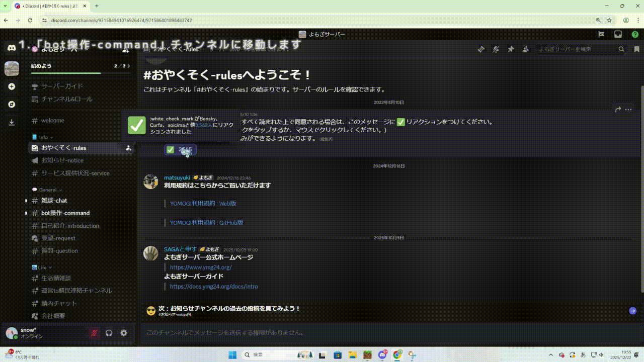Open the Discover servers compass icon
The width and height of the screenshot is (644, 362).
click(12, 104)
